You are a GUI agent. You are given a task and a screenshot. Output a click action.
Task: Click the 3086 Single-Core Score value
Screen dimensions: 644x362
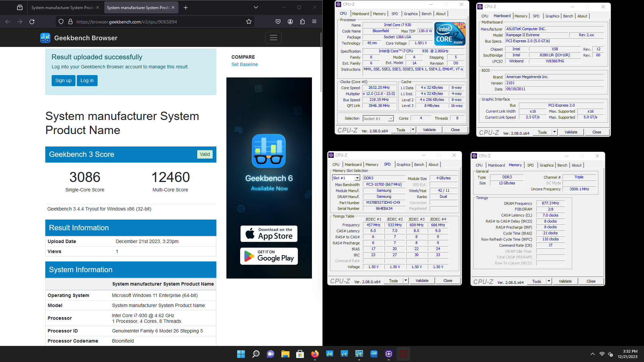(85, 177)
